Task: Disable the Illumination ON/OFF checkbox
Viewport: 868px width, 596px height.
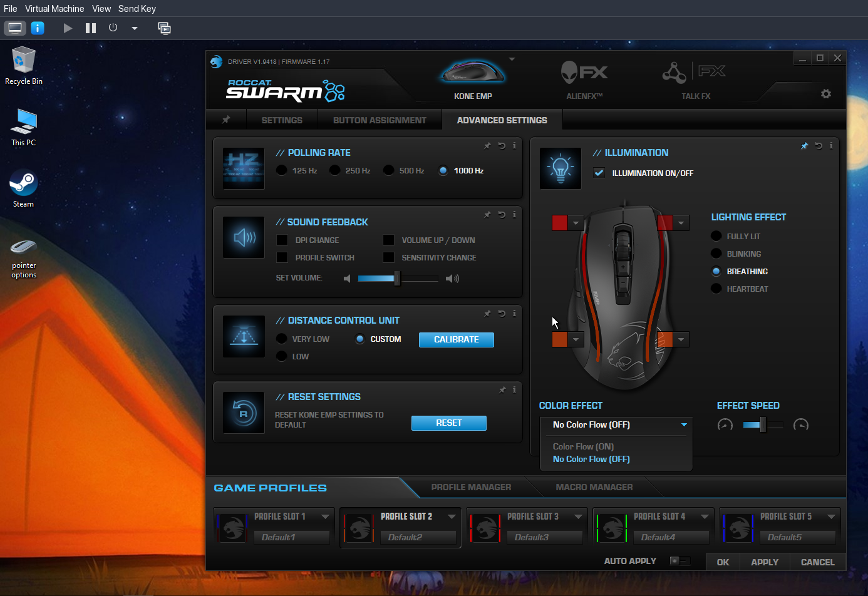Action: pos(599,173)
